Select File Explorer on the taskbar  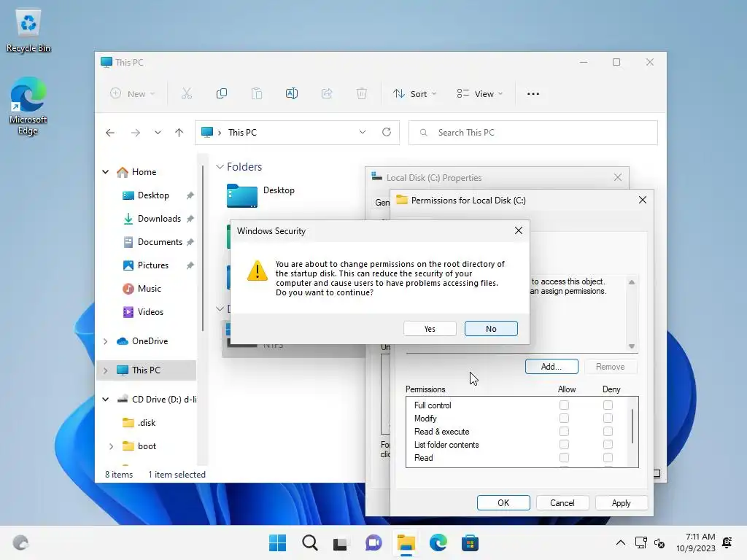click(x=406, y=542)
